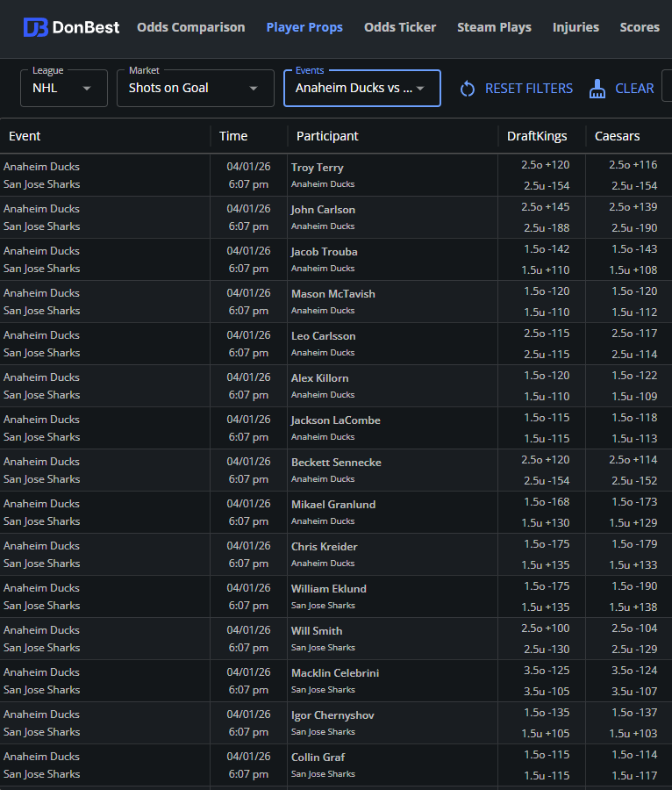The image size is (672, 790).
Task: Sort by the Time column header
Action: [233, 136]
